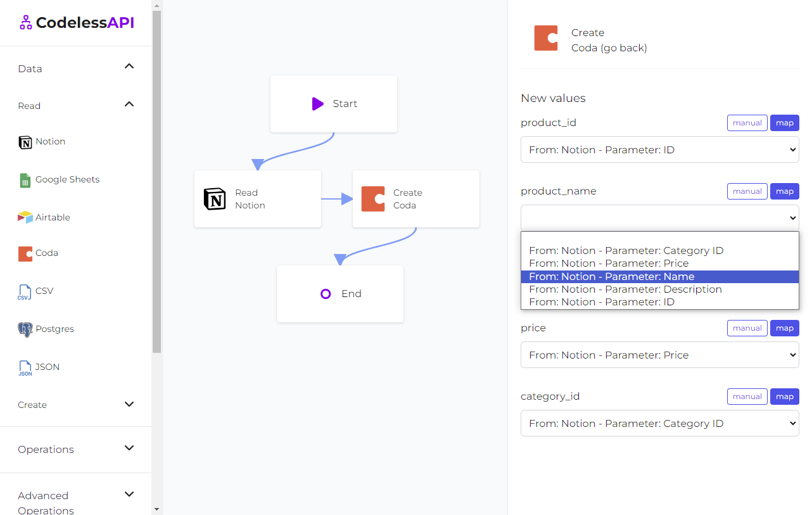
Task: Choose the highlighted Name option in the list
Action: click(659, 277)
